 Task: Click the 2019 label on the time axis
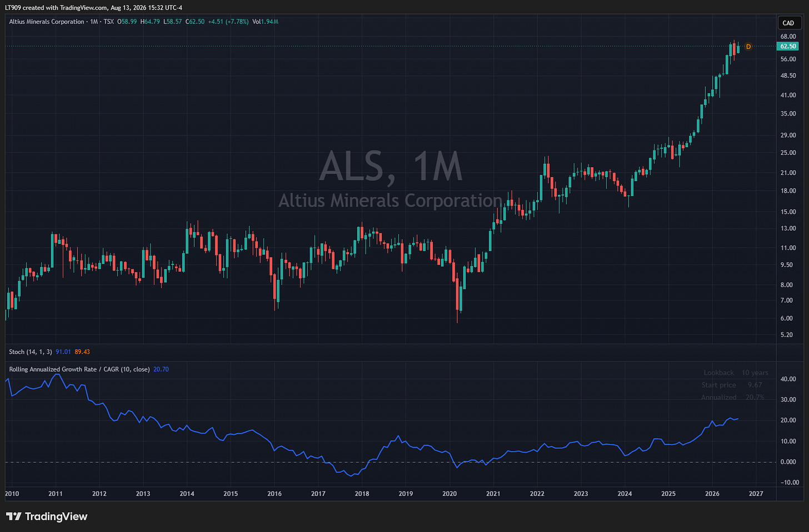406,494
